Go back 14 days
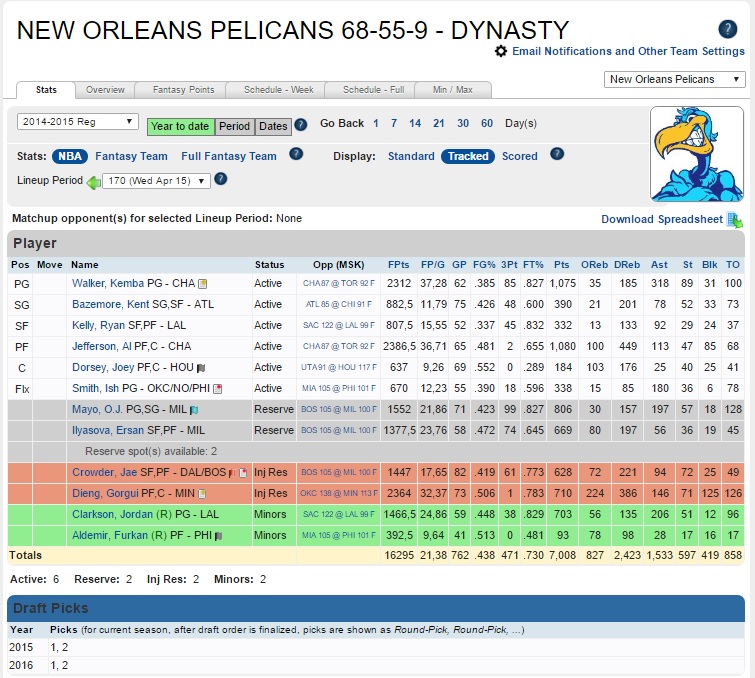755x678 pixels. (415, 123)
